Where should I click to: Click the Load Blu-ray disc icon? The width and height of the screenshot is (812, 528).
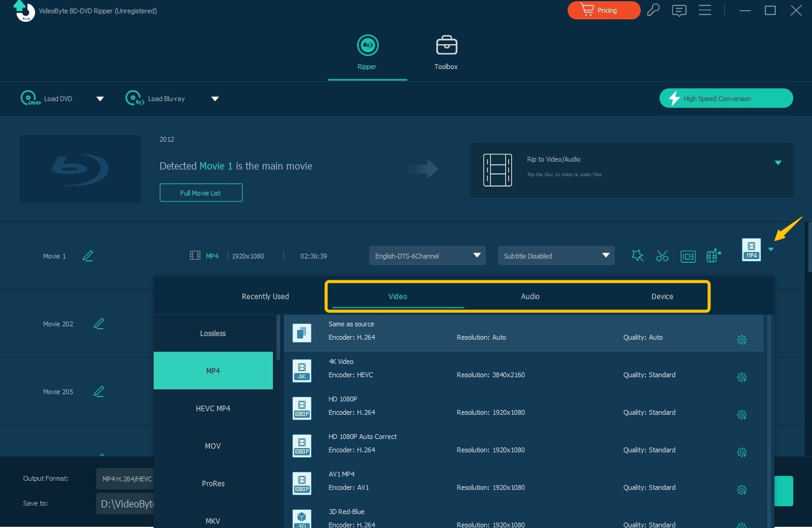[x=134, y=97]
